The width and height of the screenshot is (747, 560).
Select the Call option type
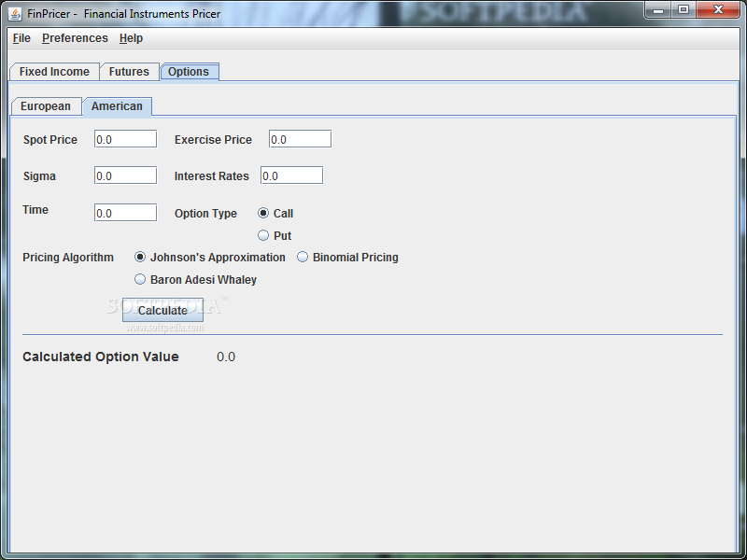tap(275, 214)
